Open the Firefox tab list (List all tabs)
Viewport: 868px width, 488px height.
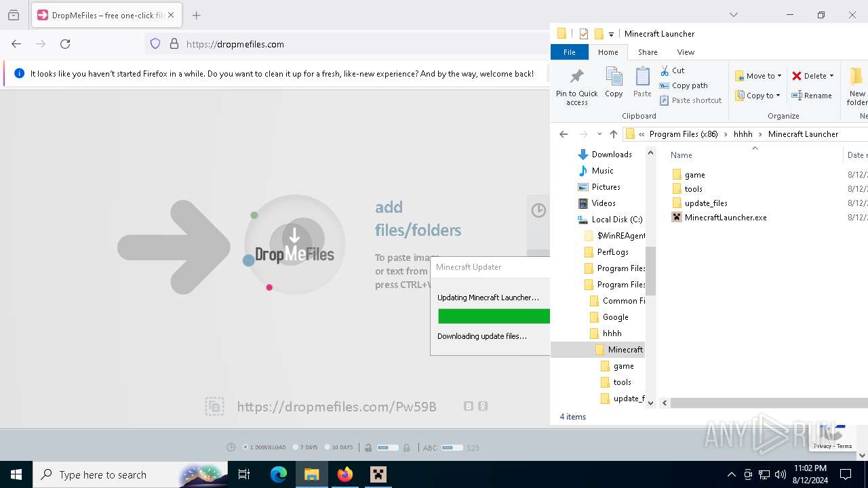pos(733,15)
